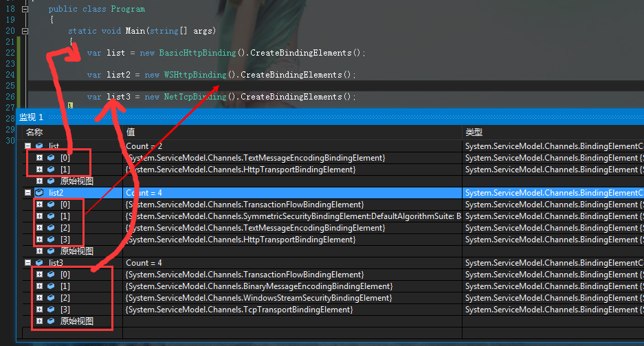644x346 pixels.
Task: Expand item [1] under list3
Action: (39, 286)
